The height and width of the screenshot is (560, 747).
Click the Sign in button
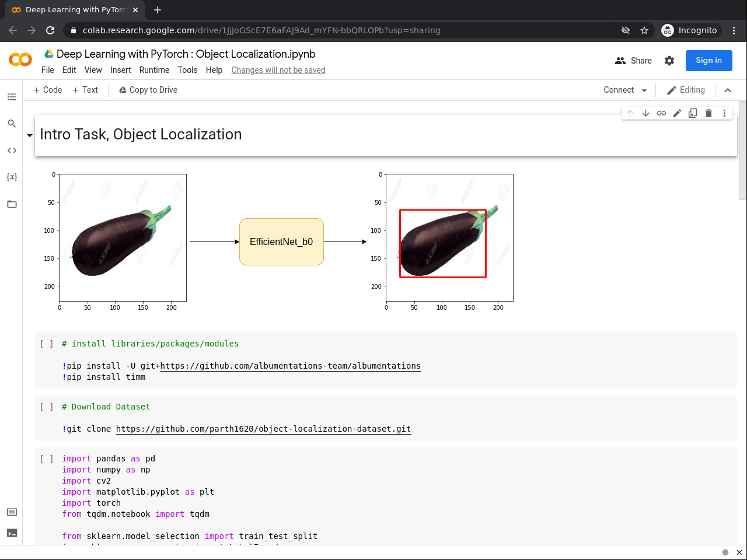point(708,61)
